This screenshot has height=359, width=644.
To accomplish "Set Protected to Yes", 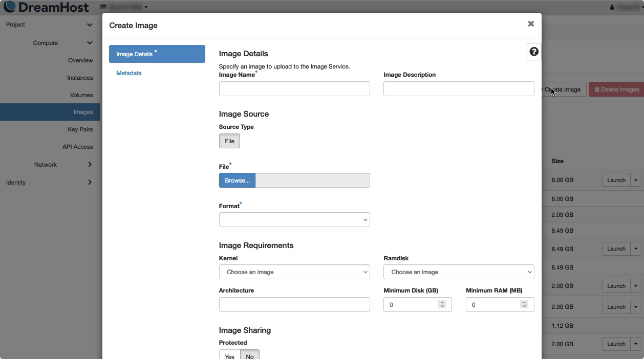I will (x=229, y=356).
